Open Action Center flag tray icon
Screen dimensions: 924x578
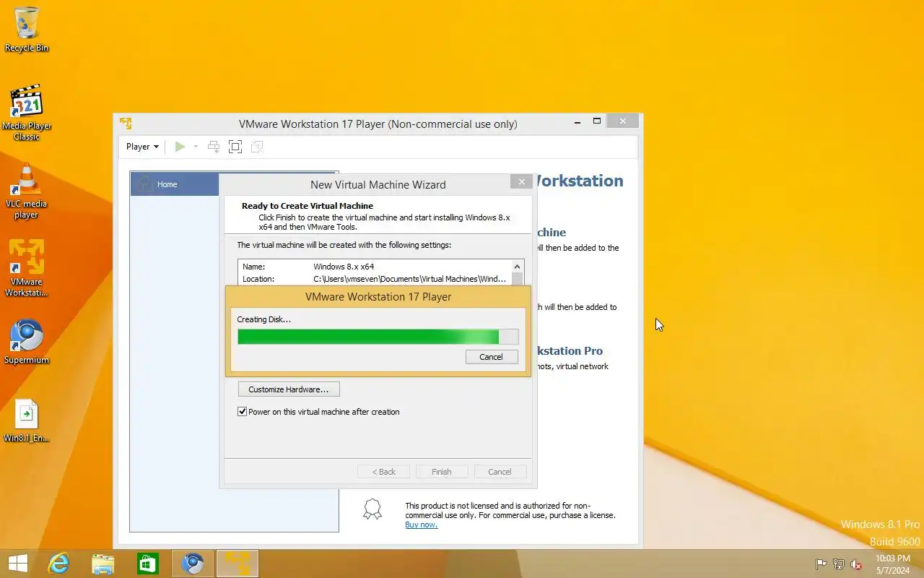[821, 564]
